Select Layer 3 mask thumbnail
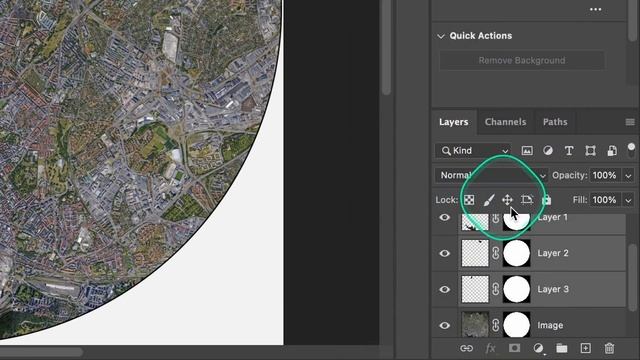This screenshot has height=360, width=640. tap(517, 289)
